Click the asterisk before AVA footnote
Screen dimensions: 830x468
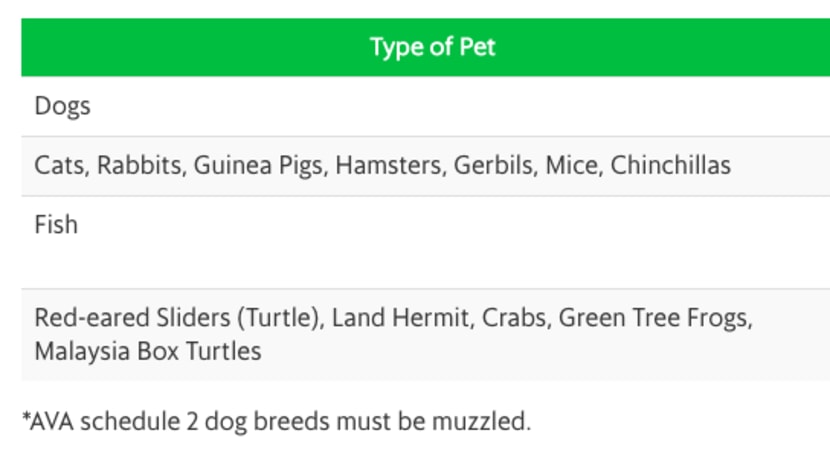[x=25, y=416]
